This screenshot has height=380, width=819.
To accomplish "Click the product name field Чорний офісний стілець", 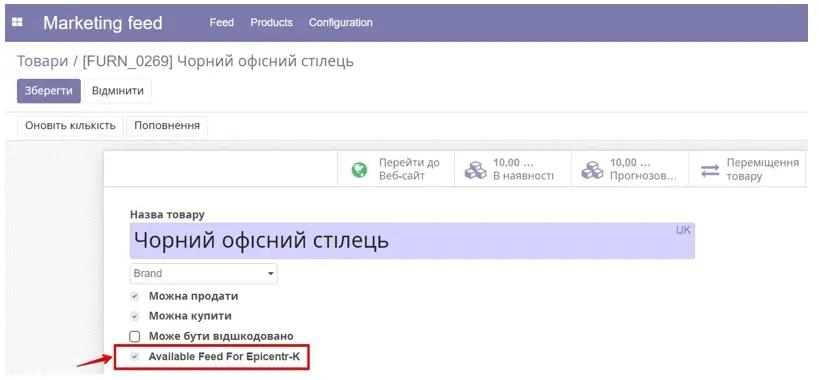I will tap(412, 241).
